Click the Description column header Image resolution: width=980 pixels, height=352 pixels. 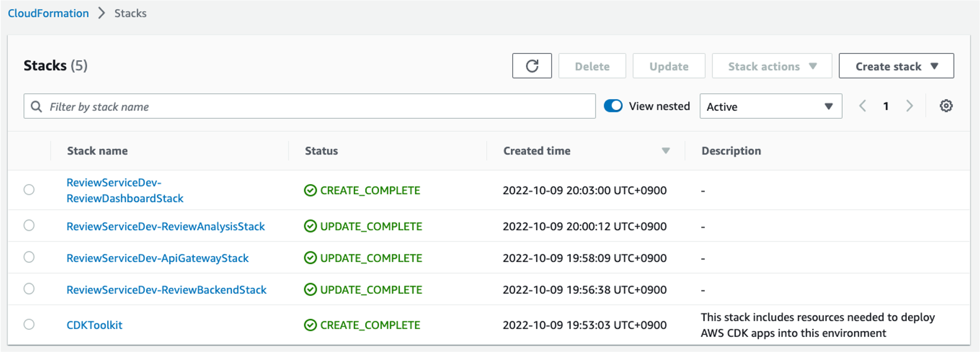[731, 151]
